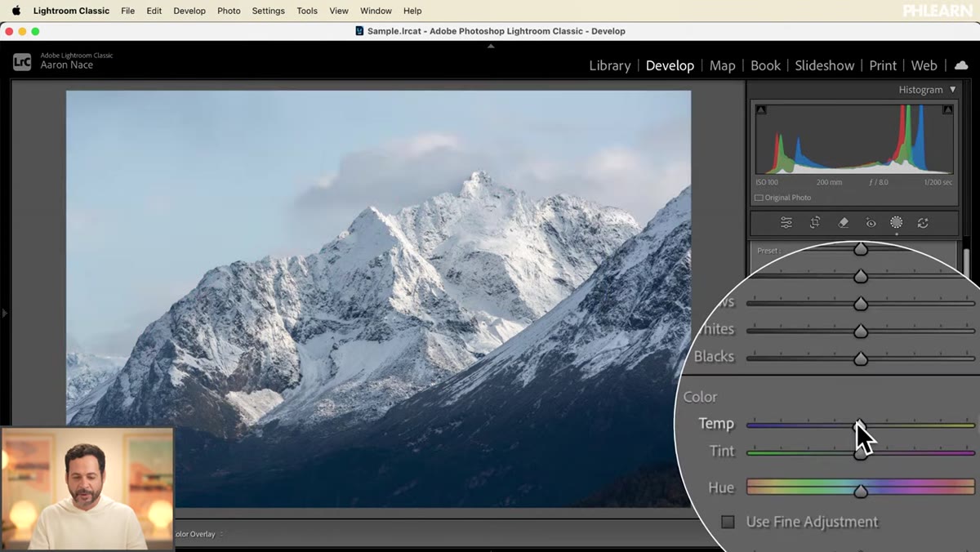
Task: Open the Window menu
Action: [376, 11]
